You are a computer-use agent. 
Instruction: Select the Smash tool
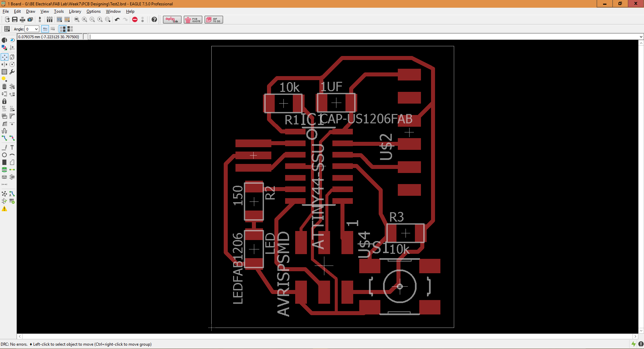(4, 116)
